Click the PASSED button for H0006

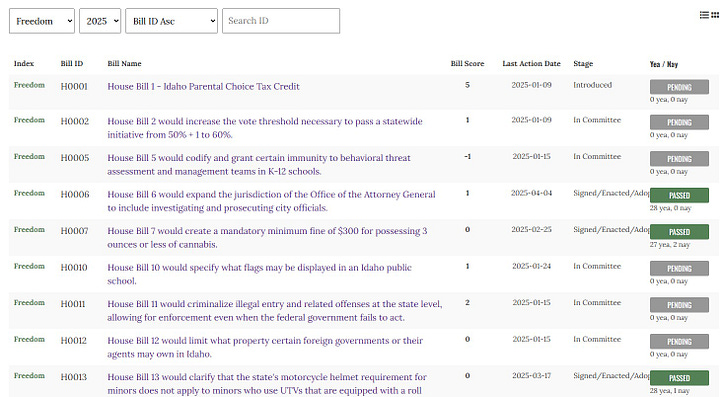pyautogui.click(x=679, y=196)
